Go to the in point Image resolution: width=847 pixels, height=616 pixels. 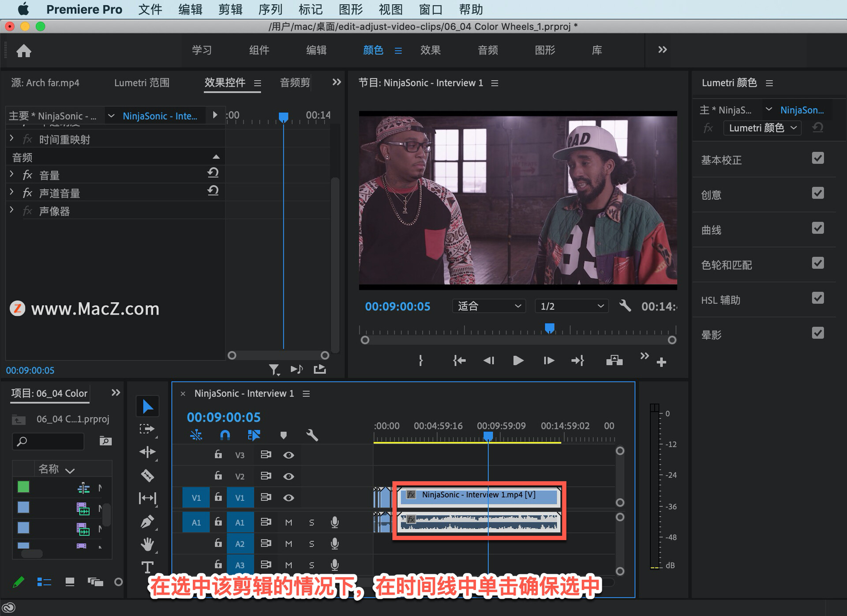[x=459, y=361]
